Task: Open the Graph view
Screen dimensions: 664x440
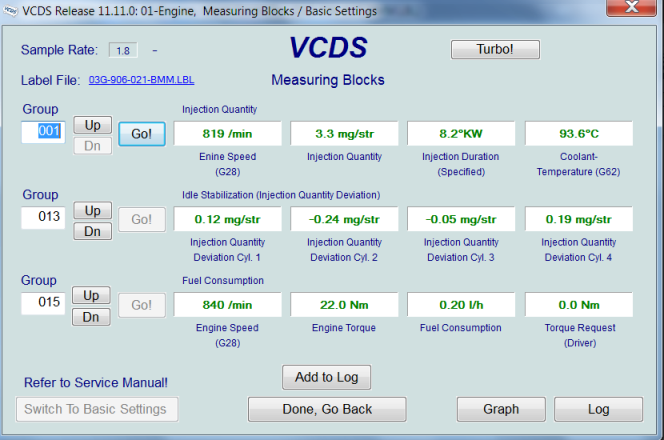Action: click(501, 409)
